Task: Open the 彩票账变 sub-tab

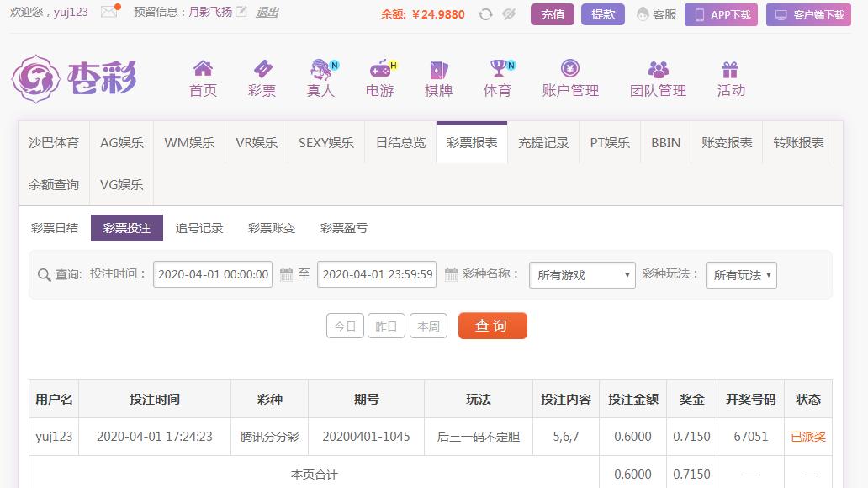Action: coord(272,228)
